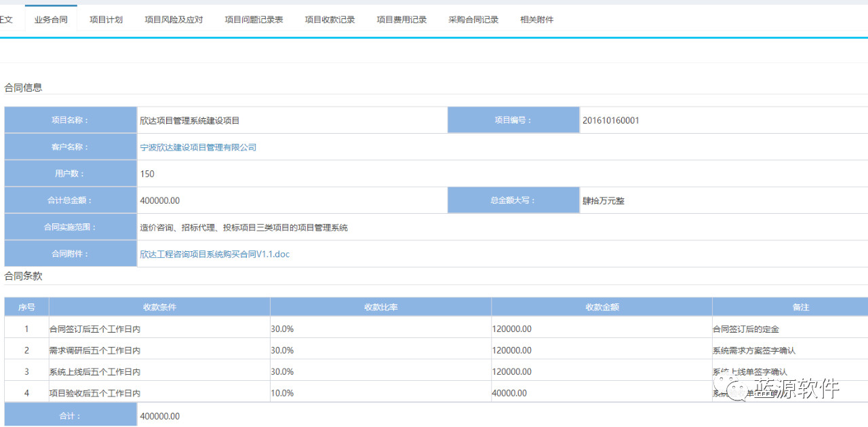Download the attachment 欣达工程咨询项目系统购买合同V1.1.doc
The width and height of the screenshot is (868, 427).
(215, 254)
